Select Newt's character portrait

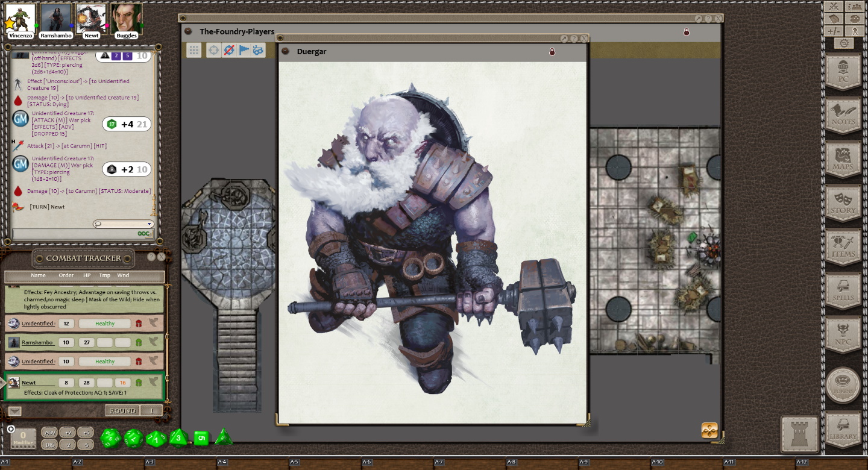(91, 18)
